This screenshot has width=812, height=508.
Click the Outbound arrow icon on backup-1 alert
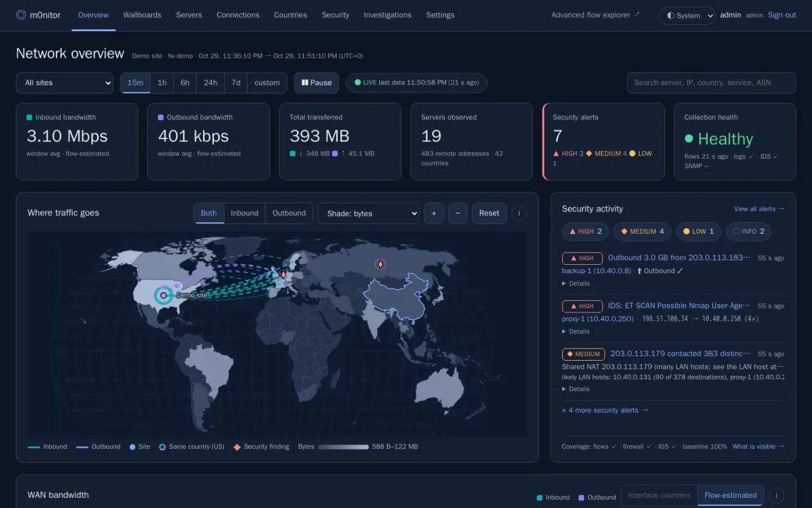639,271
